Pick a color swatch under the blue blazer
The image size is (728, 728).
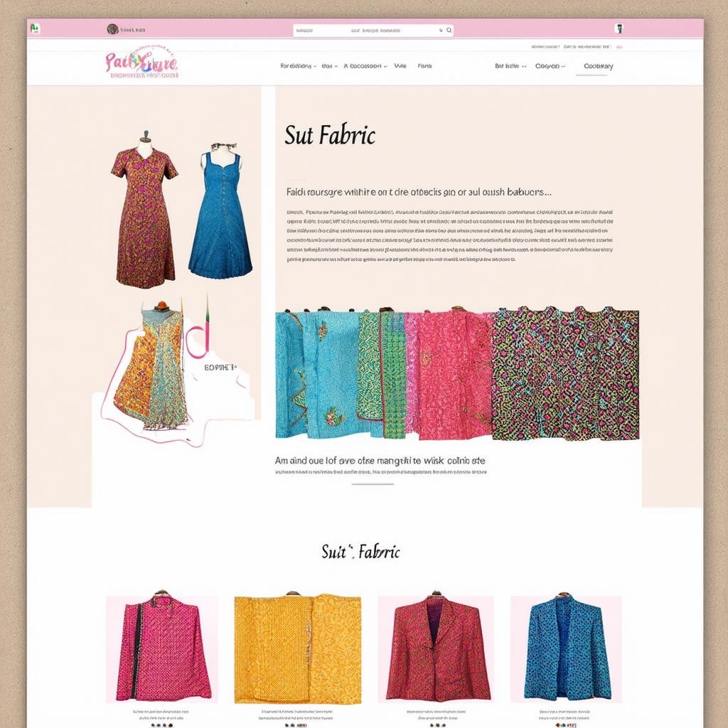567,724
